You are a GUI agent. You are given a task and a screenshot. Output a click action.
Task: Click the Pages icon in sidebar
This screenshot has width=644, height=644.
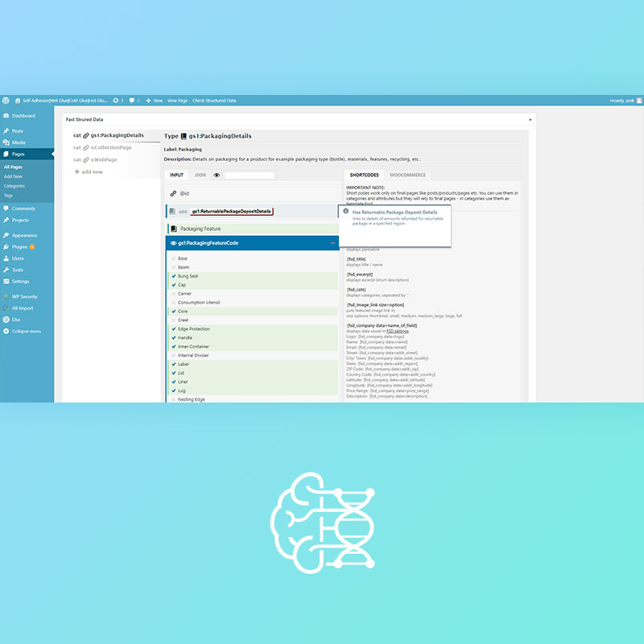coord(6,154)
